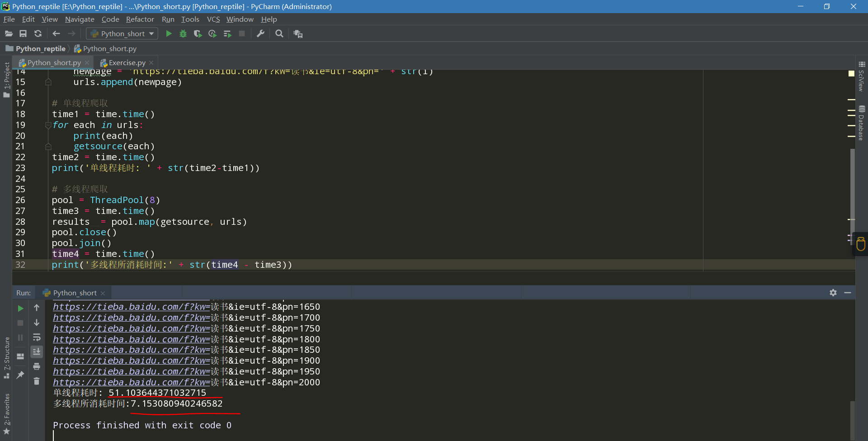
Task: Click the Run console vertical scrollbar
Action: click(x=852, y=421)
